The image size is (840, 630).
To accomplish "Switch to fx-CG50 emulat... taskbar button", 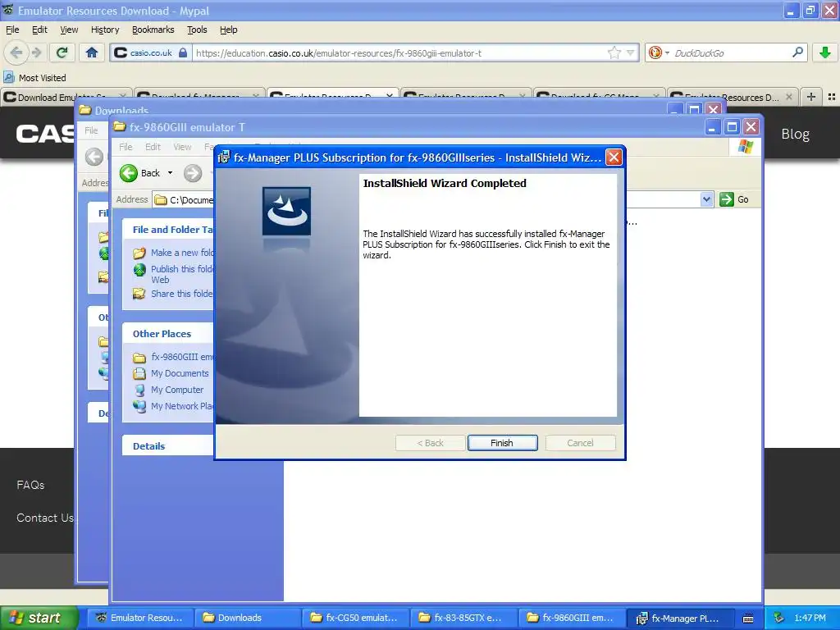I will (x=355, y=618).
